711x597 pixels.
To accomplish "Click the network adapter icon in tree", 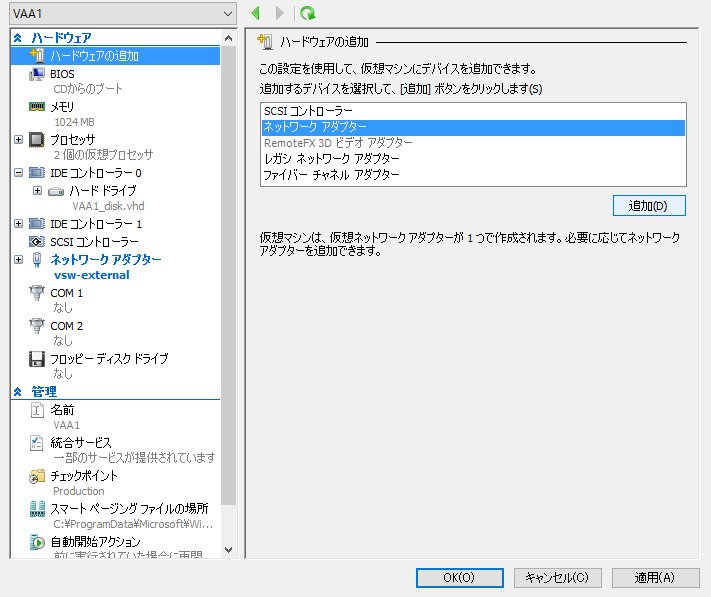I will coord(37,260).
